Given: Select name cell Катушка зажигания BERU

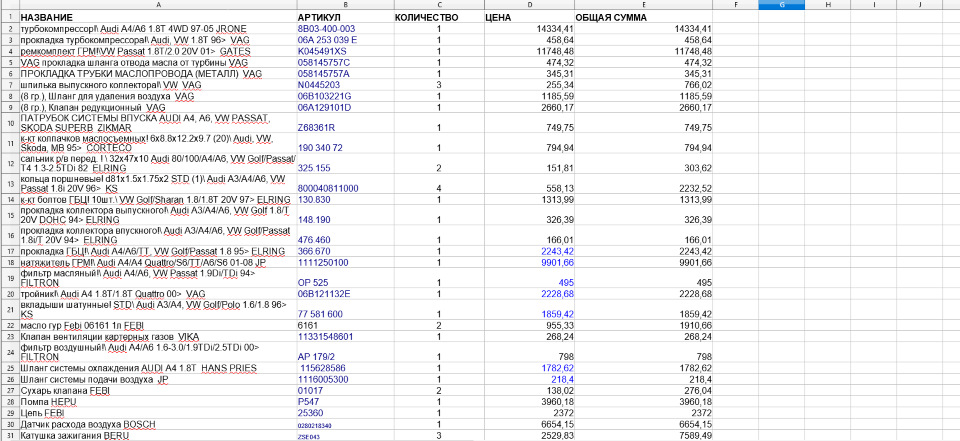Looking at the screenshot, I should [x=158, y=435].
